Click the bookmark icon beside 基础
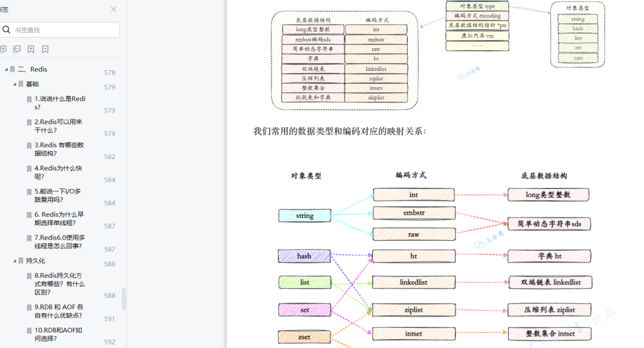 click(x=19, y=85)
